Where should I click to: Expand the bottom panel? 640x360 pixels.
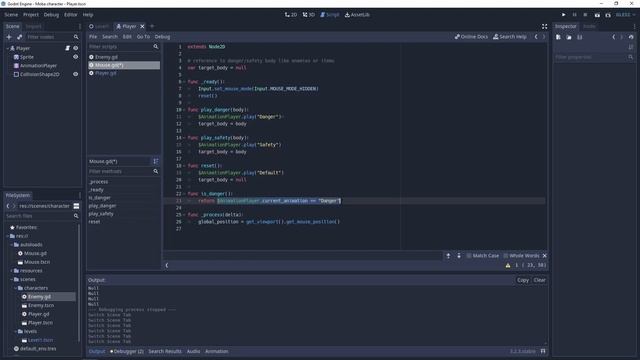[543, 351]
